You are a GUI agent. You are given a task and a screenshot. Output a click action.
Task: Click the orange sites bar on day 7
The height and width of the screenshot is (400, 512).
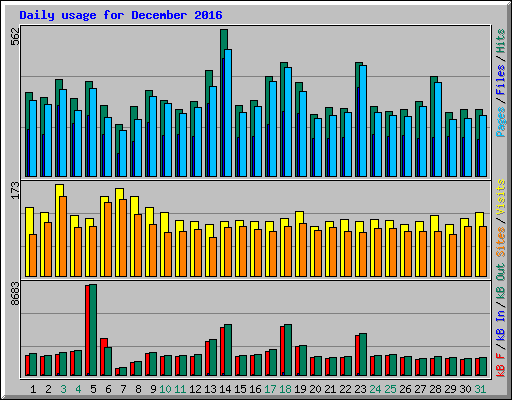coord(123,238)
